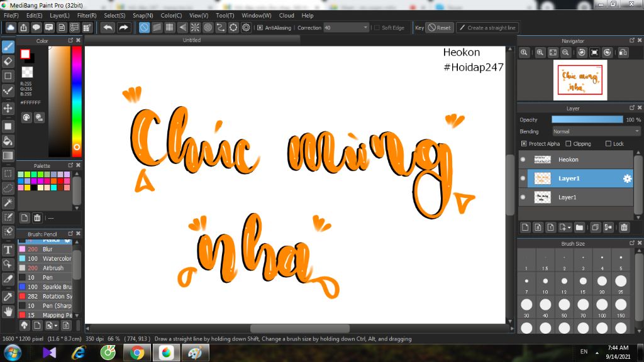Enable Soft Edge checkbox

click(x=377, y=28)
